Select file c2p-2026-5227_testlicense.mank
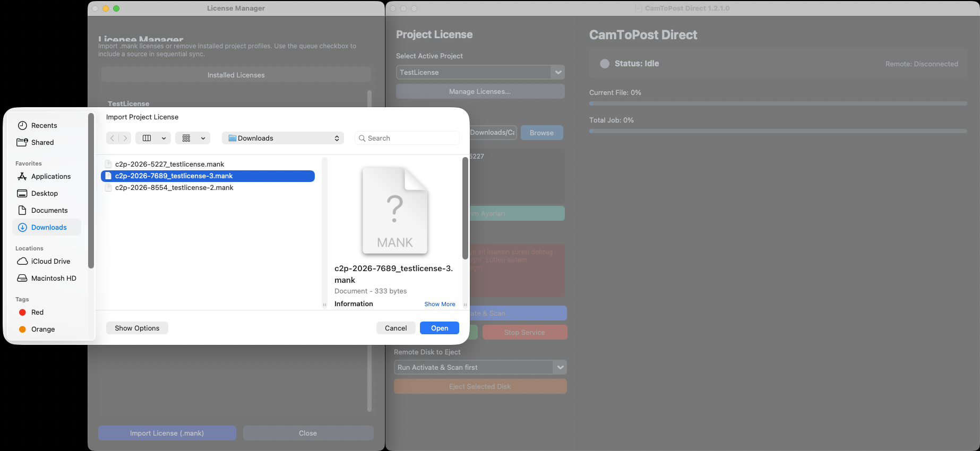 [208, 164]
